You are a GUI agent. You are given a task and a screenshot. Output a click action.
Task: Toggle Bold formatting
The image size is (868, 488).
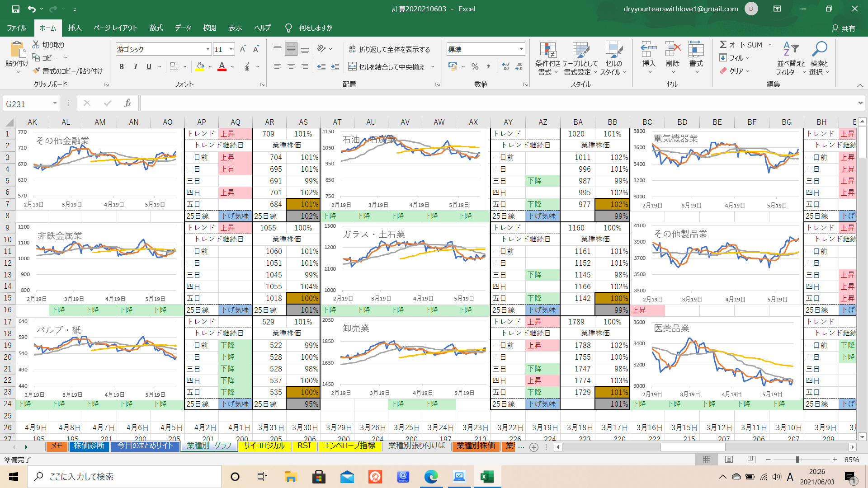[x=121, y=67]
